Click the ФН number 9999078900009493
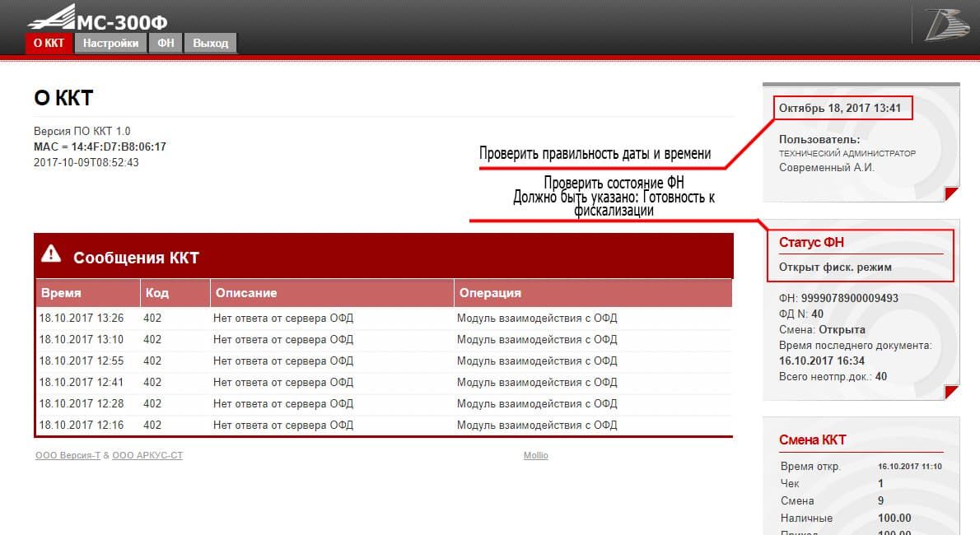Viewport: 980px width, 535px height. [850, 298]
